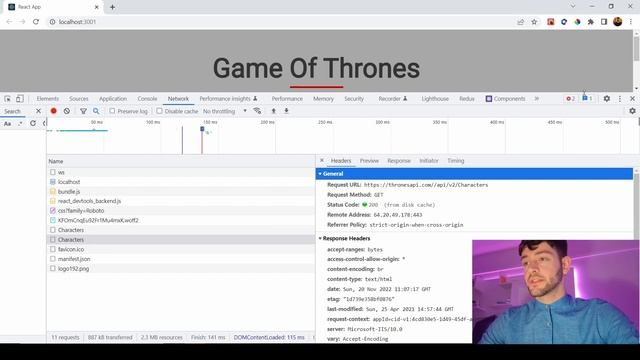Open DevTools settings gear
The image size is (640, 360).
point(607,99)
